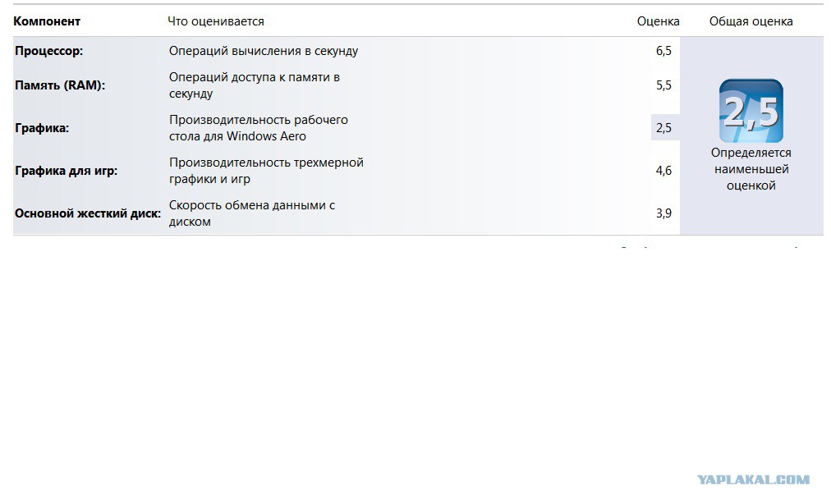This screenshot has height=504, width=831.
Task: Click the Что оценивается column header
Action: coord(216,21)
